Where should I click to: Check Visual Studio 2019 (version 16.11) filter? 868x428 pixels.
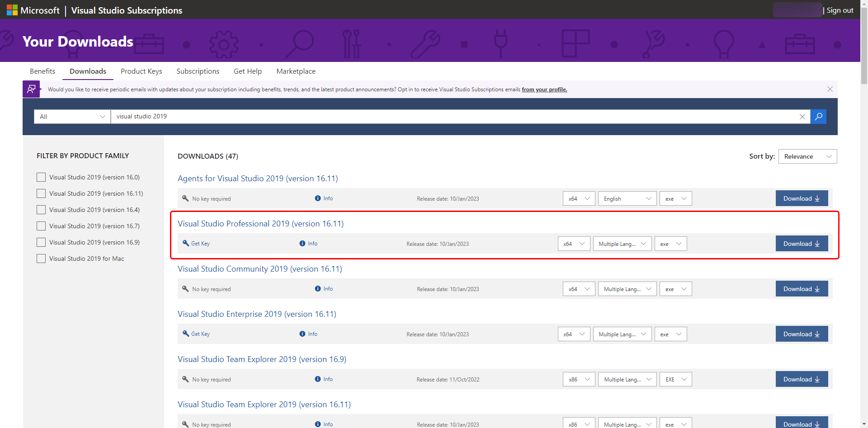pos(41,193)
